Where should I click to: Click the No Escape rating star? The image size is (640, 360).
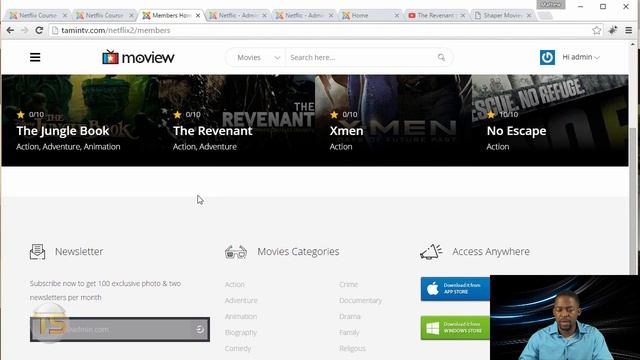click(491, 115)
